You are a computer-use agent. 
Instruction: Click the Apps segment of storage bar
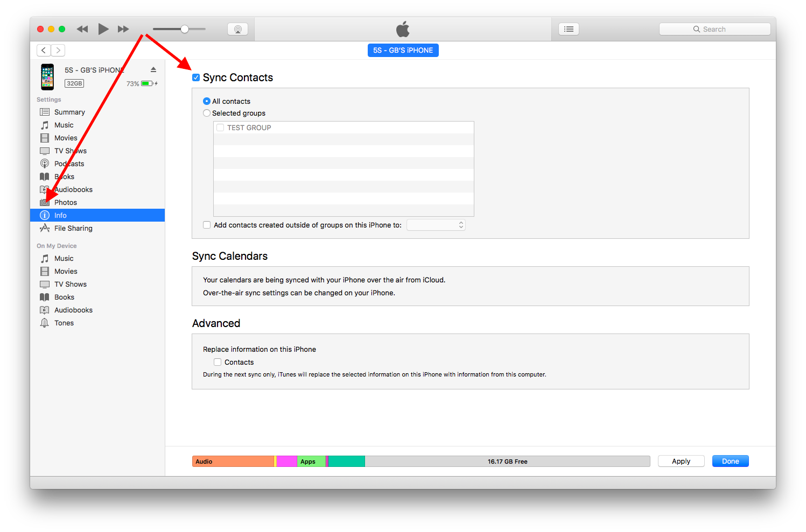(311, 462)
